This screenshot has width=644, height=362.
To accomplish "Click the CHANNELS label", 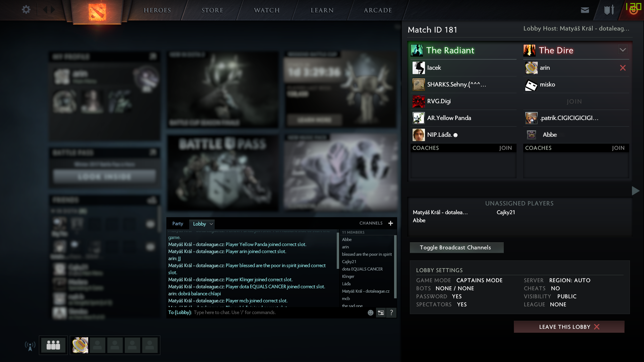I will pyautogui.click(x=371, y=223).
